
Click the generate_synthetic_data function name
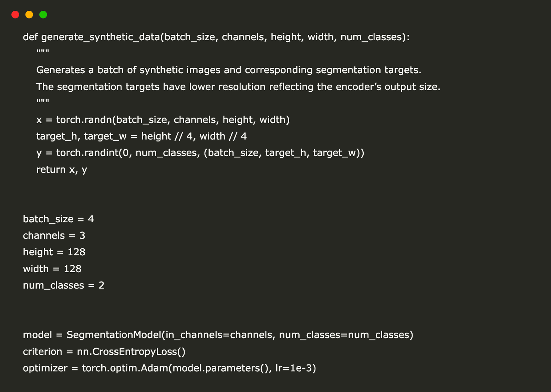tap(100, 37)
